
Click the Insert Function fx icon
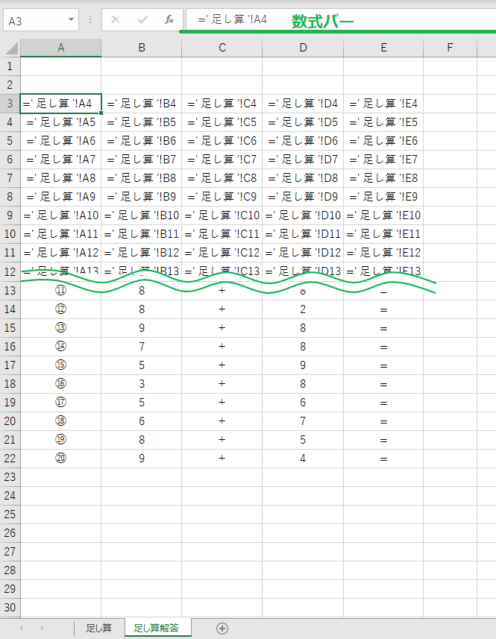click(x=169, y=20)
